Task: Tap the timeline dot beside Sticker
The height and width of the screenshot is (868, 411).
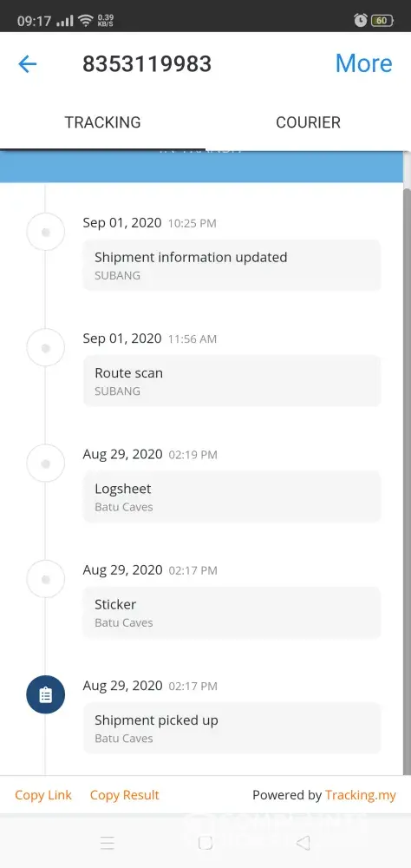Action: pos(46,579)
